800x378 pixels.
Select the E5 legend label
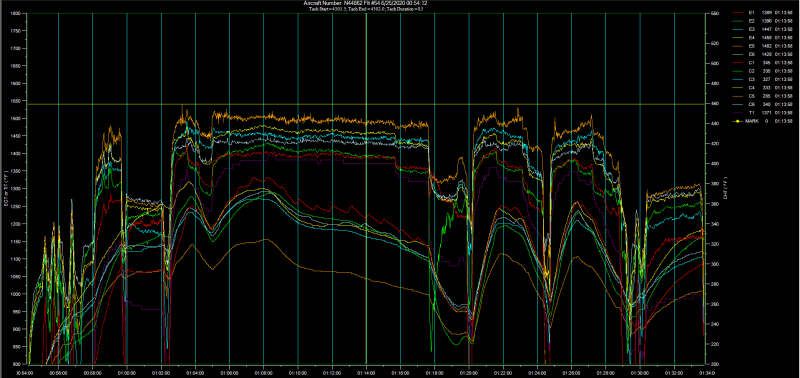(752, 46)
